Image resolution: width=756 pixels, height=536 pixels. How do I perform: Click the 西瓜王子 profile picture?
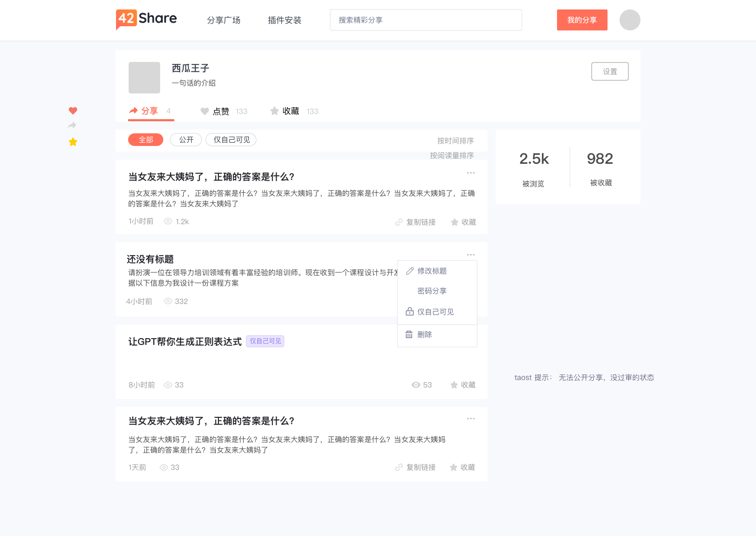pyautogui.click(x=144, y=78)
